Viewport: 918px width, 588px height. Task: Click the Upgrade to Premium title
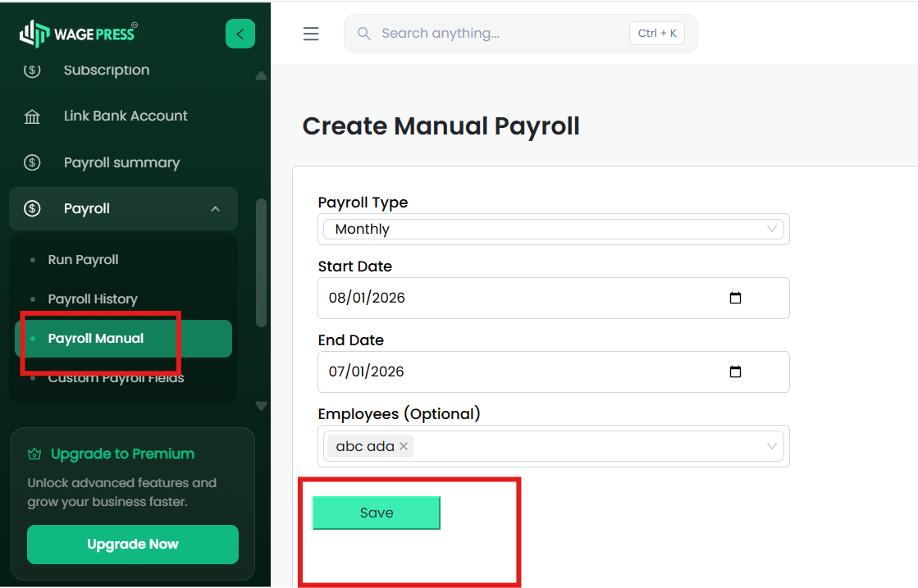pos(122,454)
